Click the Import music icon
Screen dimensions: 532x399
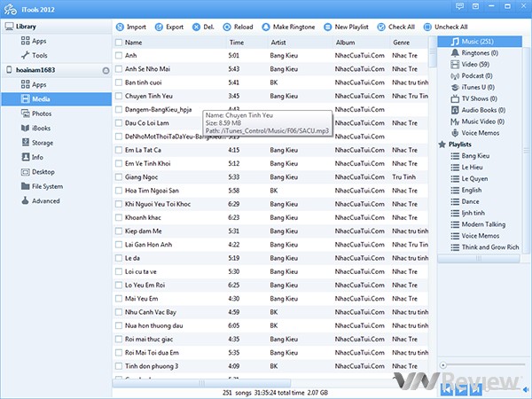pyautogui.click(x=120, y=27)
